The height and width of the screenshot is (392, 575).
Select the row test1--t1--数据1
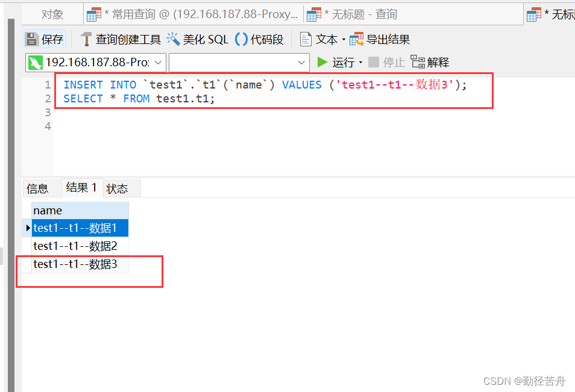(x=80, y=228)
